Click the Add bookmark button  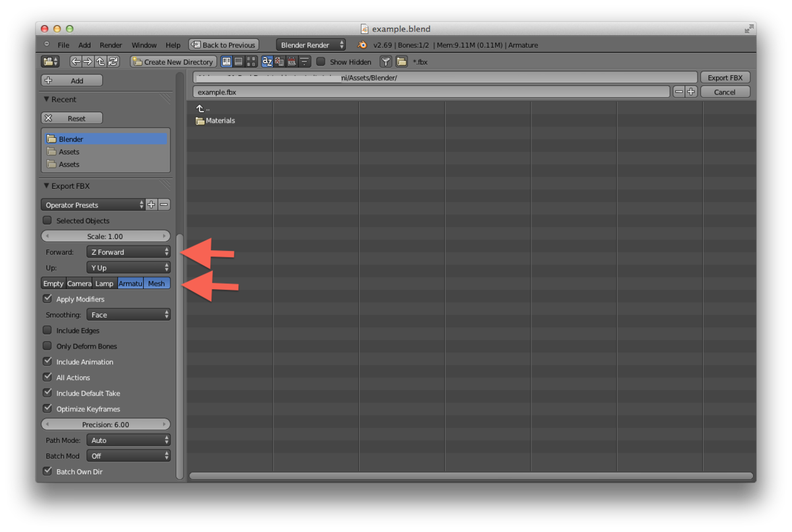(72, 81)
